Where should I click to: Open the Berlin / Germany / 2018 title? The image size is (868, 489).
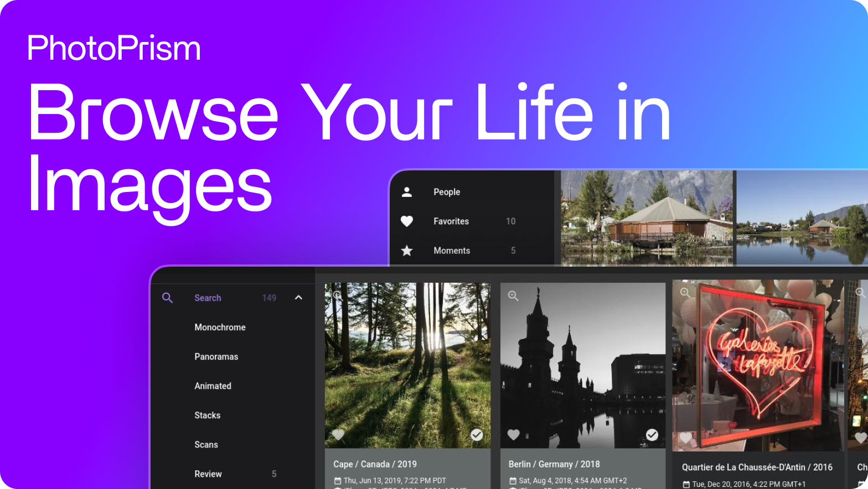click(554, 464)
